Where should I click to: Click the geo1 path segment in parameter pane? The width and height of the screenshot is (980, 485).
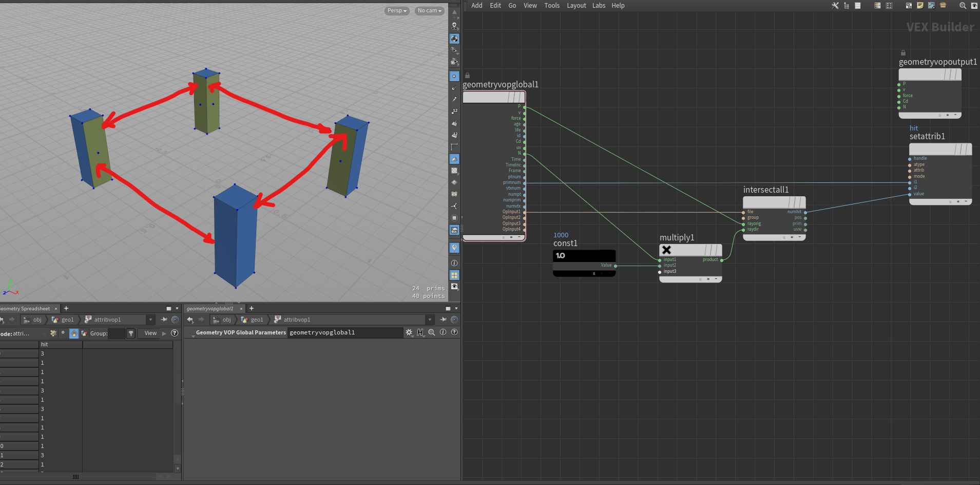coord(253,320)
